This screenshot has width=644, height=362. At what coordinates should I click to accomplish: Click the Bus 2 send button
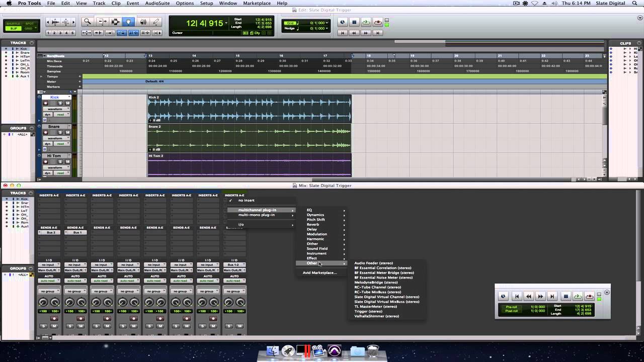(x=51, y=233)
